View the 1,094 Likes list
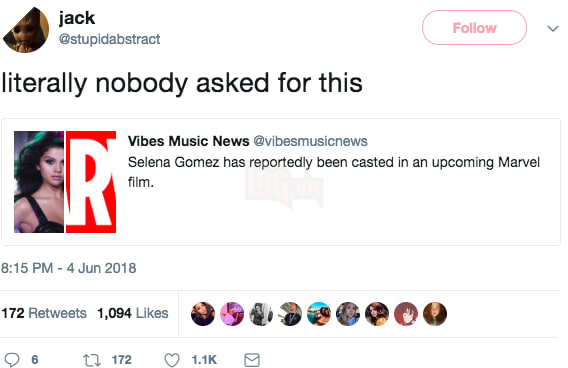 (x=133, y=313)
